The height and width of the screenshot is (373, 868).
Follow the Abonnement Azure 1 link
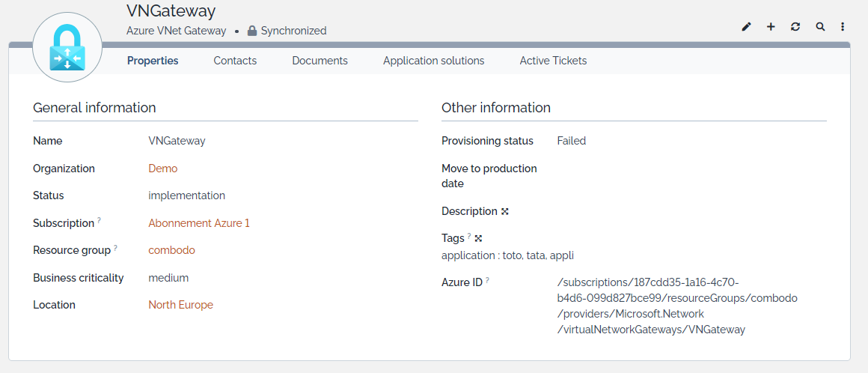pyautogui.click(x=199, y=223)
